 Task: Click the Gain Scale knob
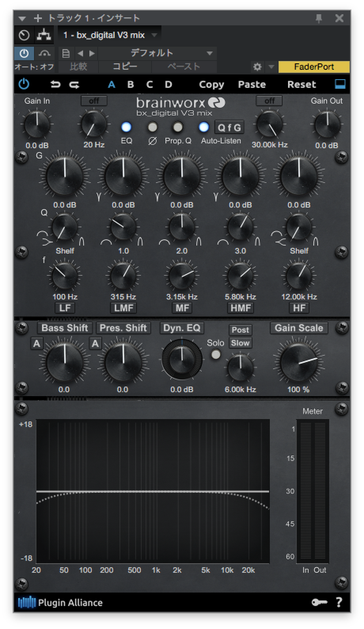[x=299, y=363]
